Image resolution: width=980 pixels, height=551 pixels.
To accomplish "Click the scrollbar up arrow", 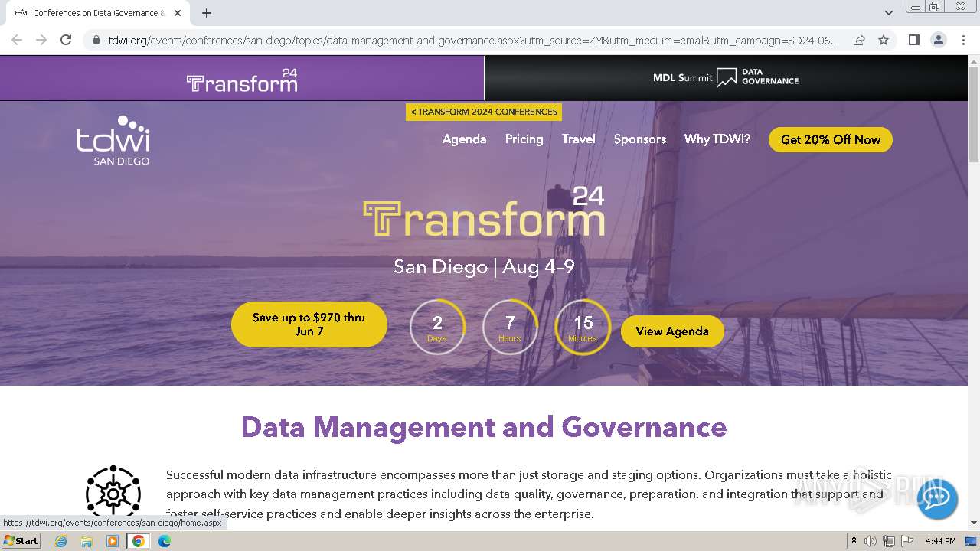I will point(974,61).
